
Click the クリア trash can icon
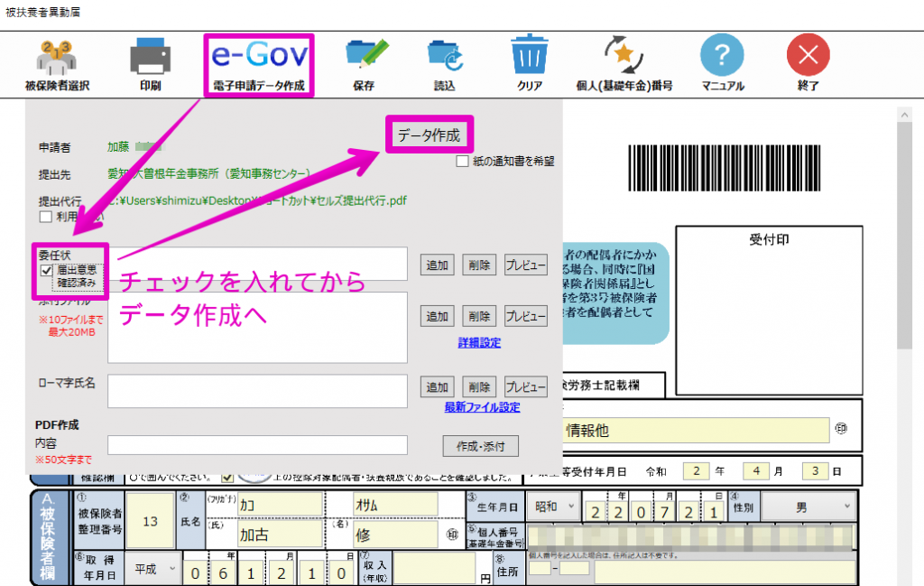[x=529, y=64]
